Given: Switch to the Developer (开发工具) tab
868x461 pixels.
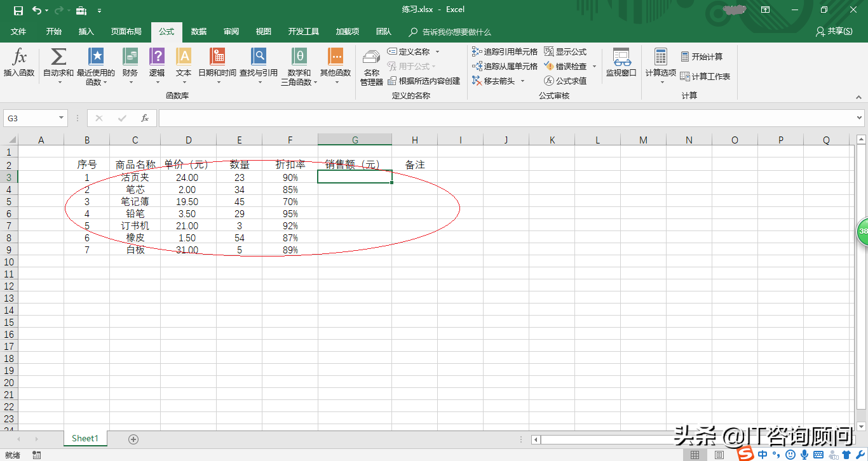Looking at the screenshot, I should [x=304, y=32].
